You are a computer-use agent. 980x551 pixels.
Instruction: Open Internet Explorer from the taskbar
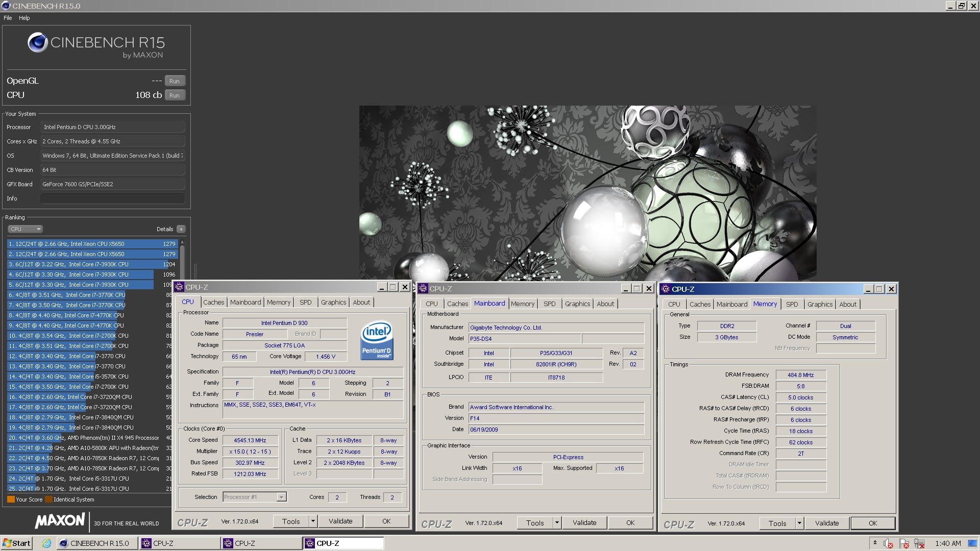click(x=46, y=543)
